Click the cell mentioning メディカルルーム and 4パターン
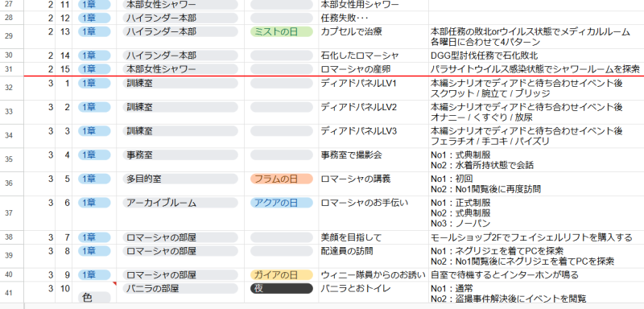The image size is (644, 309). pyautogui.click(x=536, y=36)
